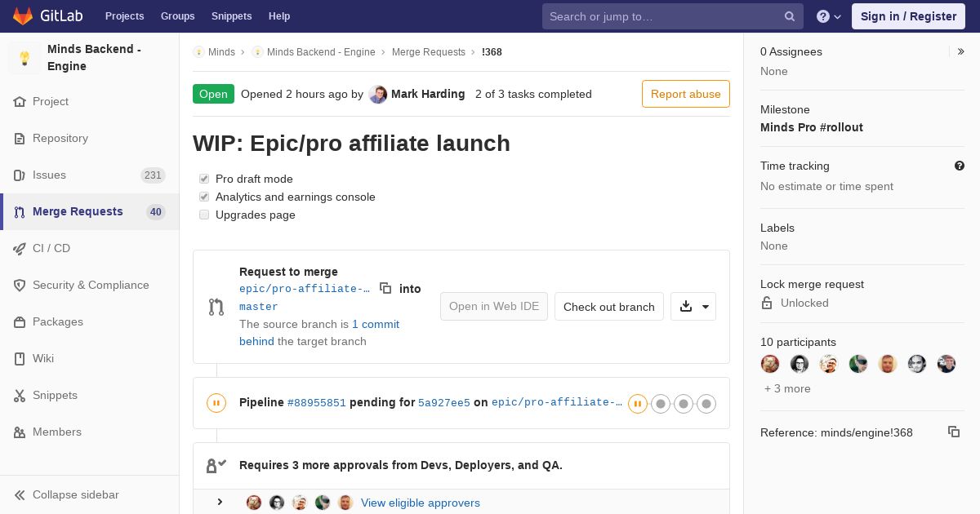Screen dimensions: 980x514
Task: Copy the source branch name
Action: [385, 288]
